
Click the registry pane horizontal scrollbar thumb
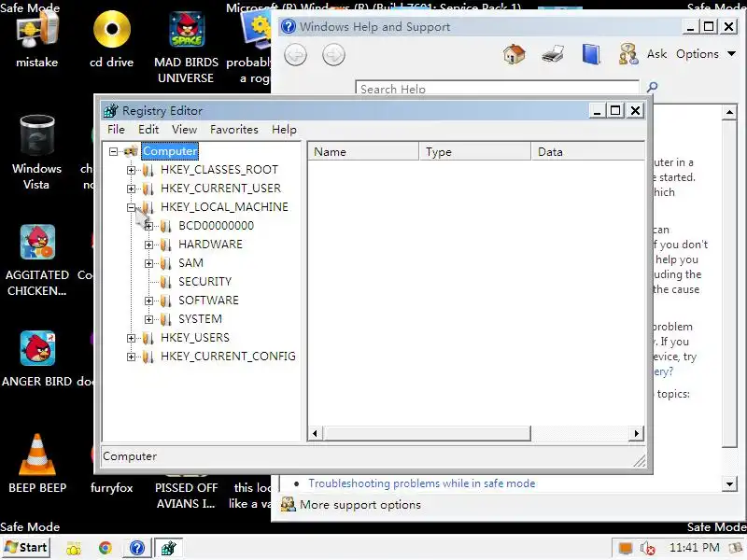coord(426,433)
